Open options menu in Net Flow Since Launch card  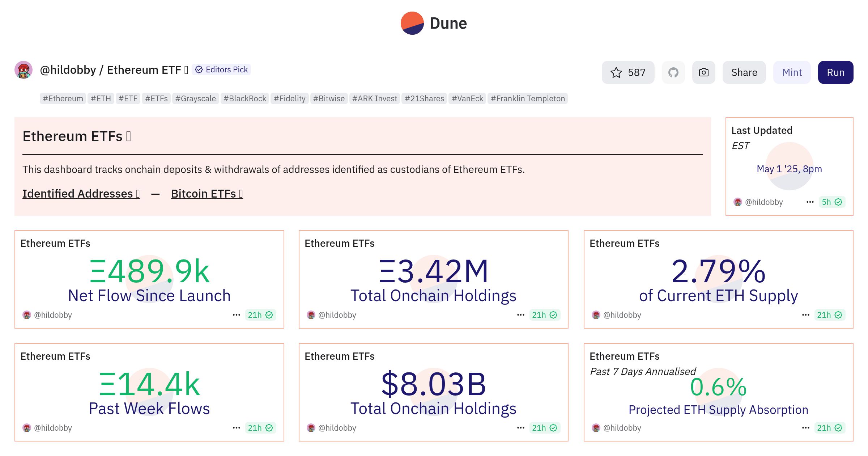point(237,315)
